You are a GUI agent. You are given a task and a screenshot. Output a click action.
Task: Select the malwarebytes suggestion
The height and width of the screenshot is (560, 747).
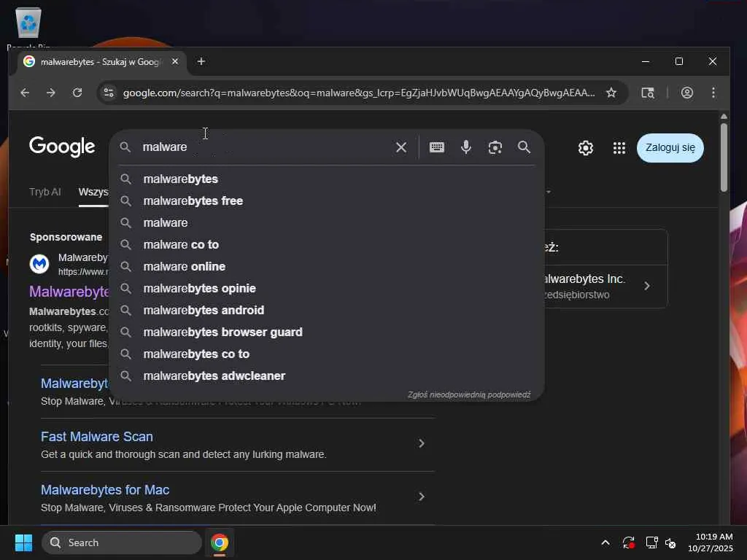pos(327,179)
